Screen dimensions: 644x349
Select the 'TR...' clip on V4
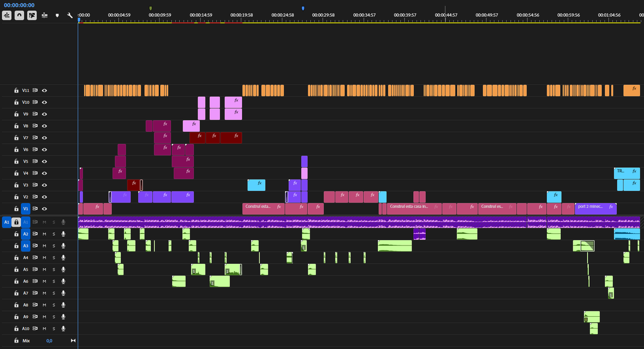click(627, 173)
